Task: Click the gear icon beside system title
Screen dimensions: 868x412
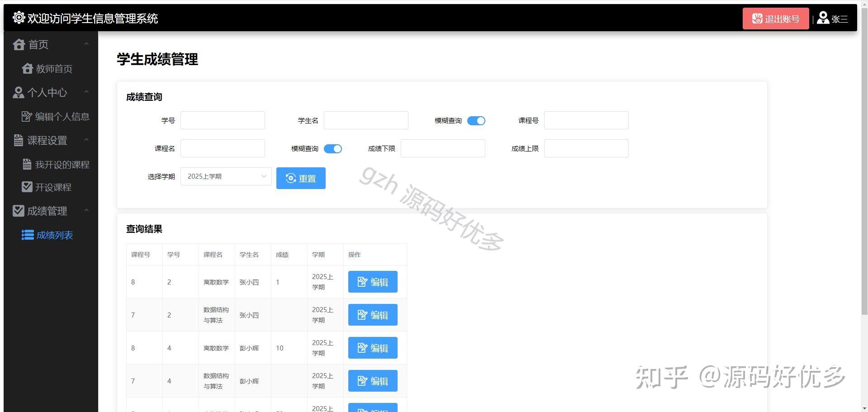Action: point(19,18)
